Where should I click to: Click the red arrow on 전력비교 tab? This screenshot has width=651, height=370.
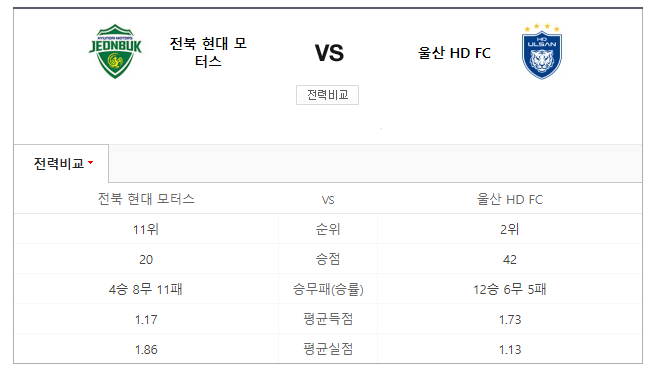[x=91, y=162]
